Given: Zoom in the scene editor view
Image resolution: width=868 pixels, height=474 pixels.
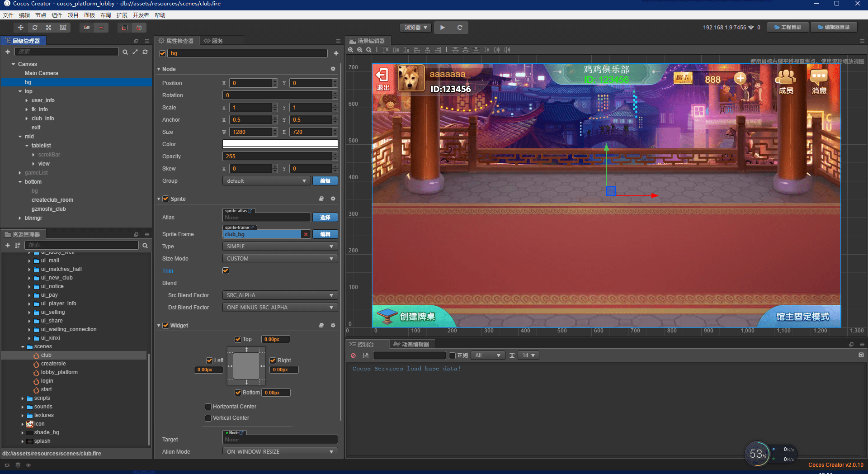Looking at the screenshot, I should point(351,50).
